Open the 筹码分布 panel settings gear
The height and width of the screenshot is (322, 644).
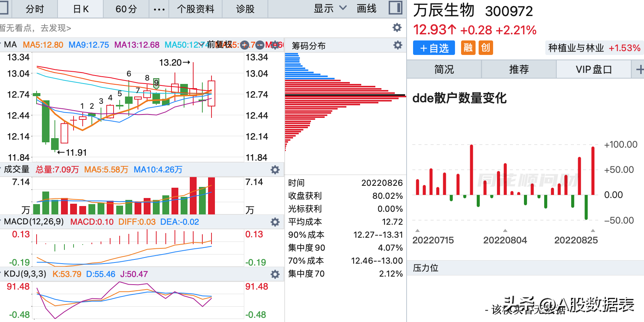[x=398, y=45]
